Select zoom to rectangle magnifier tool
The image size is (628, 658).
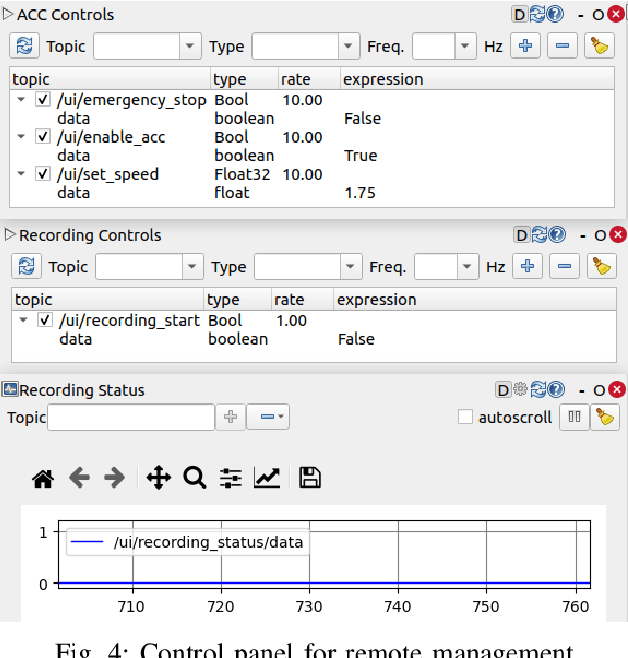195,478
